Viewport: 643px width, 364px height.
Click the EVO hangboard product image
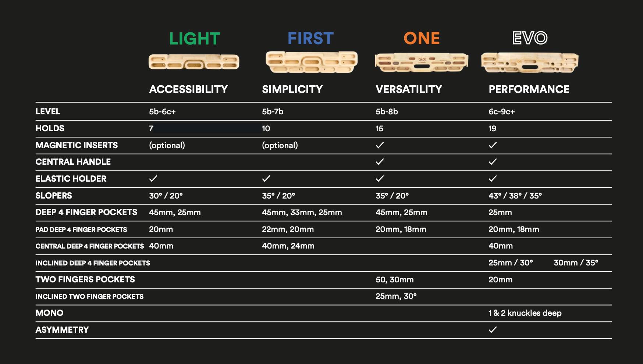[x=530, y=62]
